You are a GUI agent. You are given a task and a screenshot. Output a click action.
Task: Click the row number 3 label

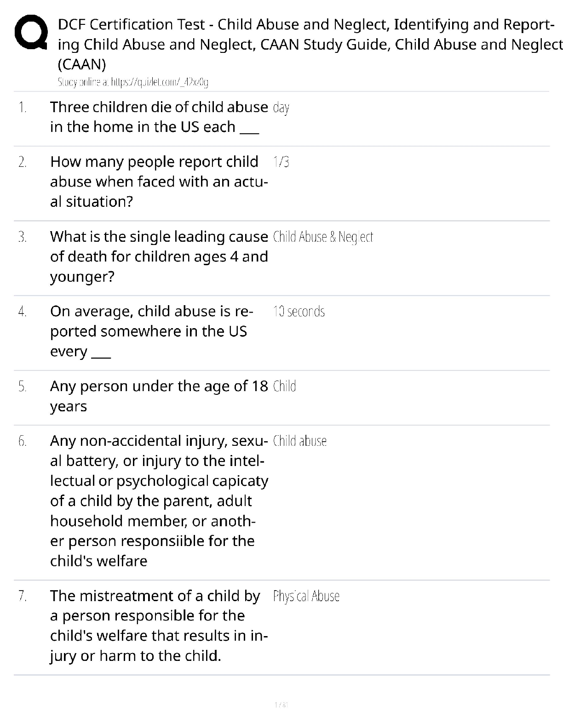23,237
